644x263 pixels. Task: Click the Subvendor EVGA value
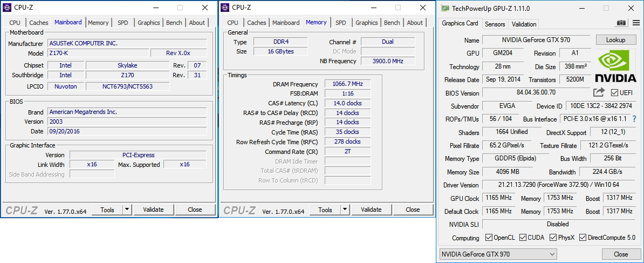(x=507, y=106)
